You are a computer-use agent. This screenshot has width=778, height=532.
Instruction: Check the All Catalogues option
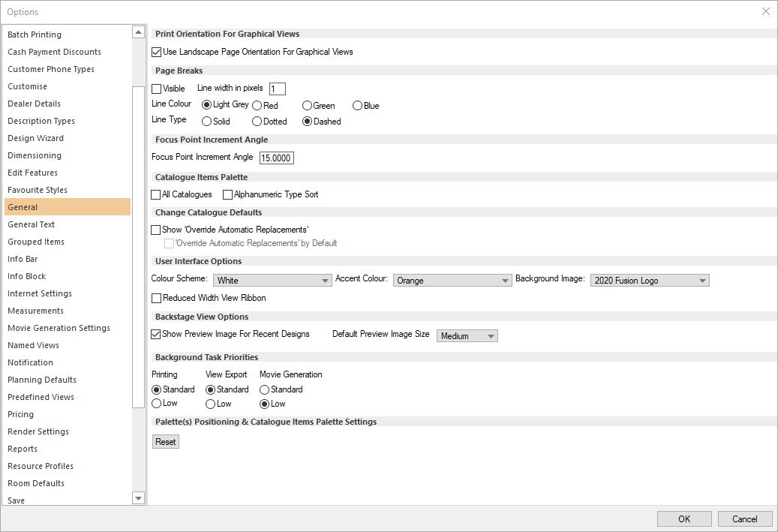point(156,194)
